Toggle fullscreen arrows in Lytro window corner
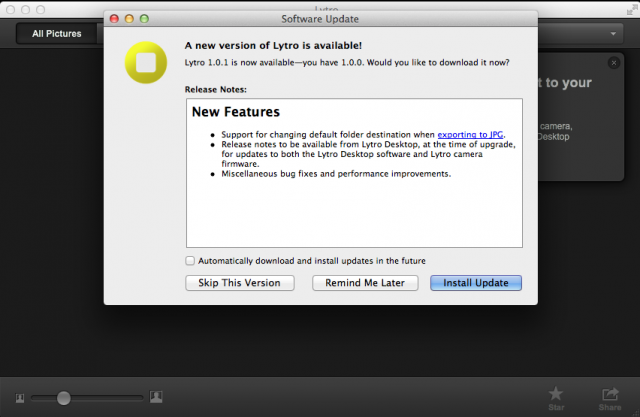The width and height of the screenshot is (640, 417). pyautogui.click(x=632, y=10)
